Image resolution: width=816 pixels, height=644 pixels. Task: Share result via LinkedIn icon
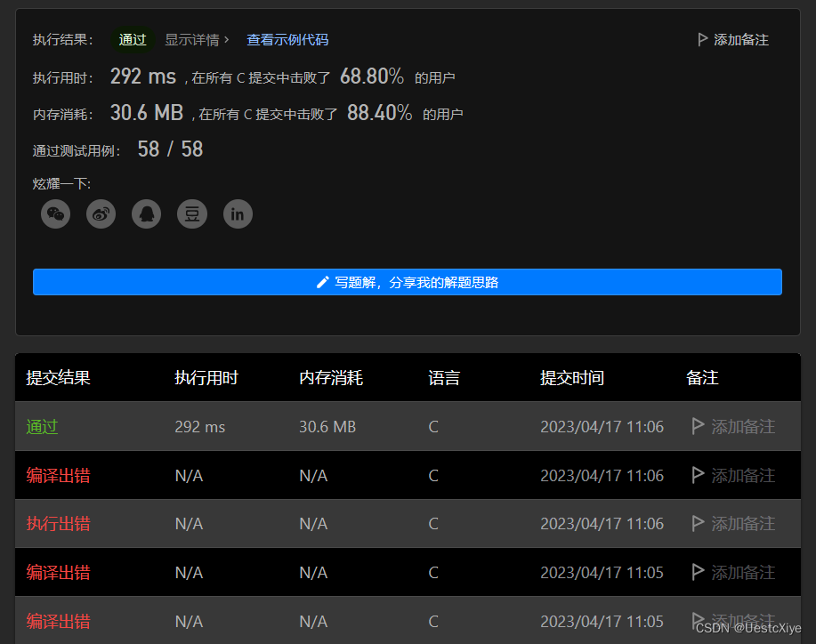point(238,213)
